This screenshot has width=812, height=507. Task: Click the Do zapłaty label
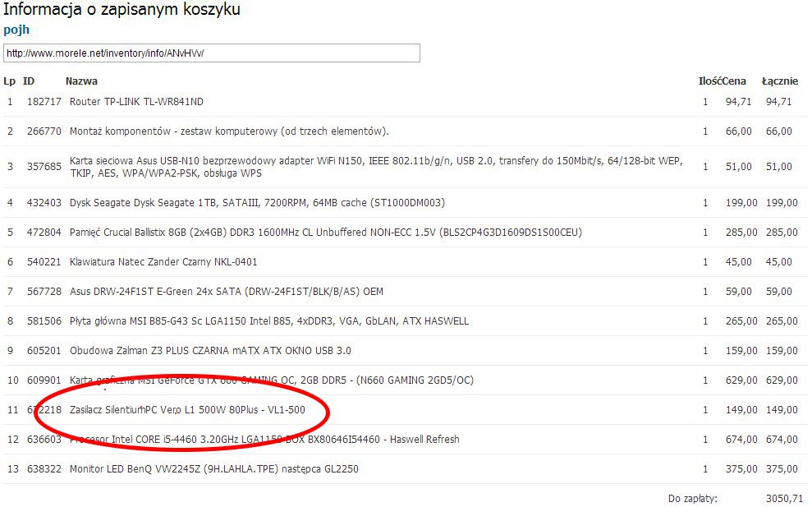coord(693,498)
